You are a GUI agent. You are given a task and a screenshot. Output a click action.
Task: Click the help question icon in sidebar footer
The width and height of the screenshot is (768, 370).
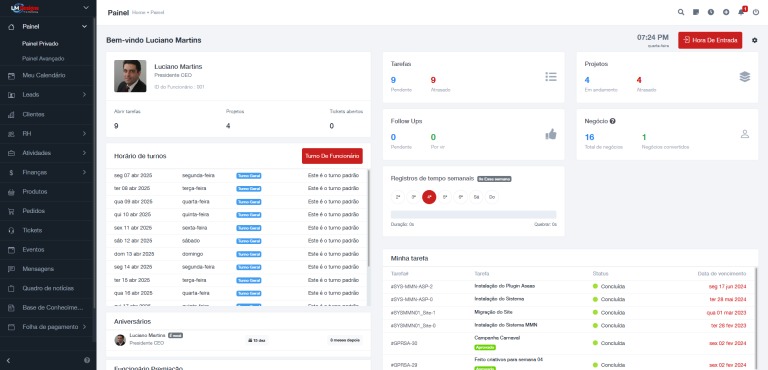point(87,360)
